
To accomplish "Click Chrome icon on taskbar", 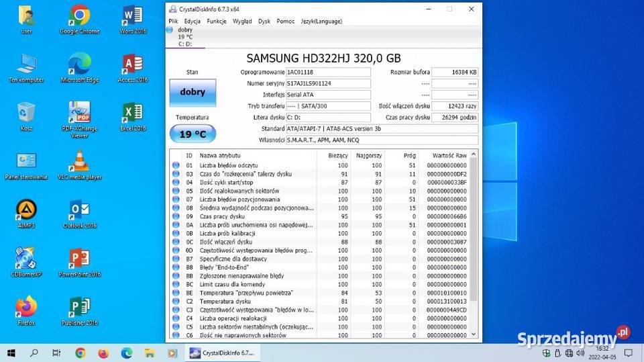I will tap(80, 353).
